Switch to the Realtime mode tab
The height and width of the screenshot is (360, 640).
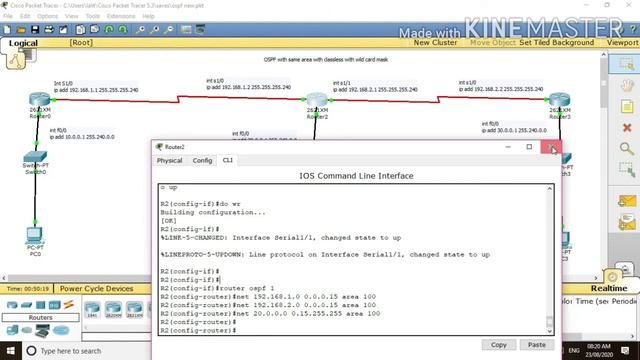[609, 288]
